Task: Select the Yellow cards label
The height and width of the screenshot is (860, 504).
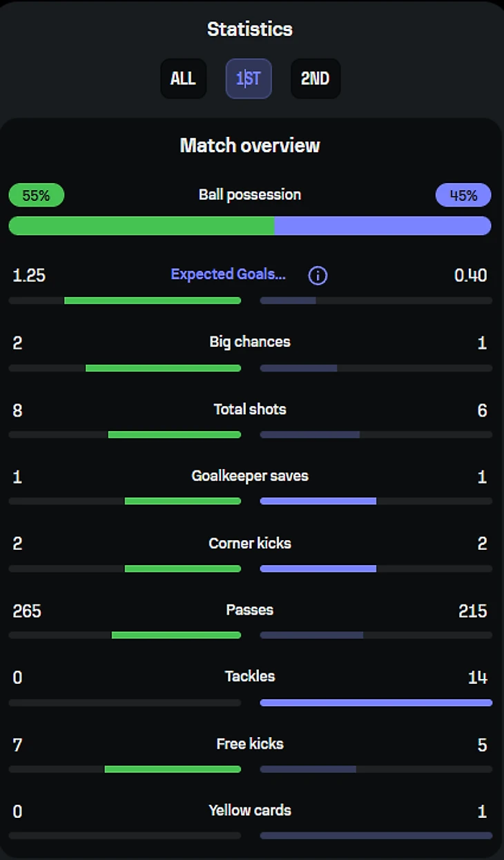Action: pos(250,810)
